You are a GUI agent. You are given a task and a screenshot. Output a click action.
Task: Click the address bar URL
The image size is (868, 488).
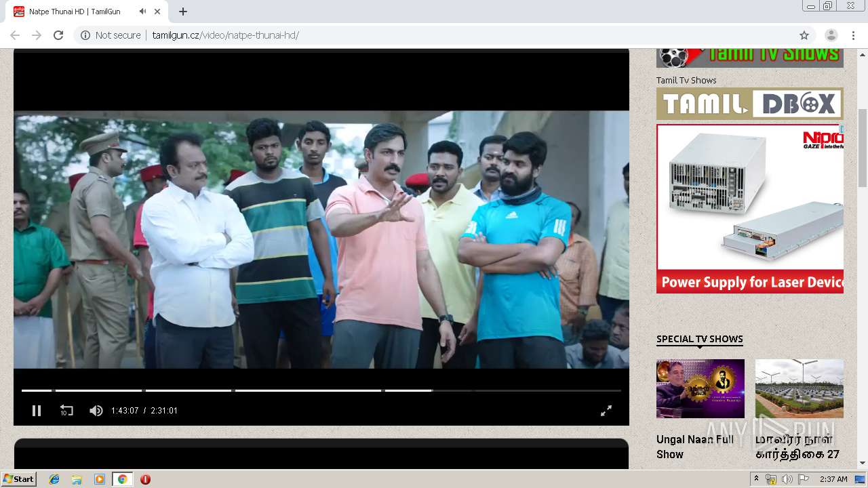[226, 35]
